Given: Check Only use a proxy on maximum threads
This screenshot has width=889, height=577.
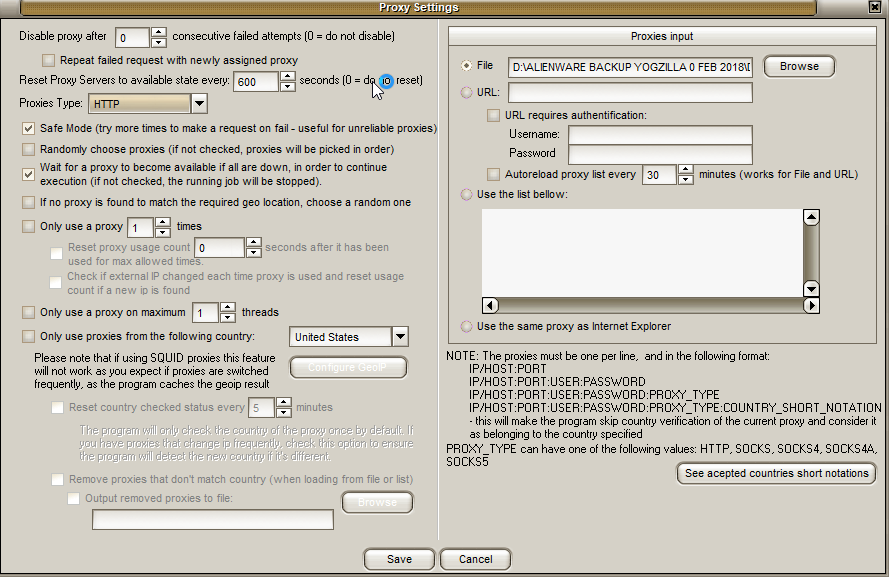Looking at the screenshot, I should click(28, 312).
